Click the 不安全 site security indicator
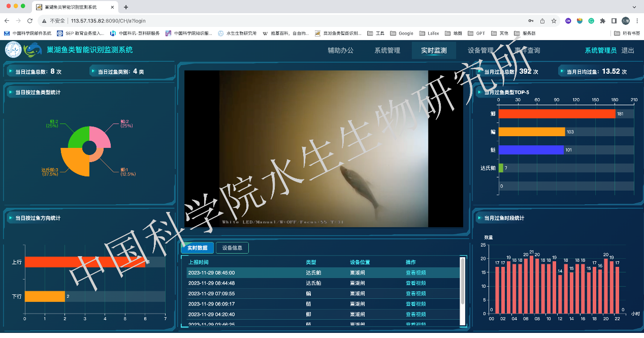 [53, 21]
